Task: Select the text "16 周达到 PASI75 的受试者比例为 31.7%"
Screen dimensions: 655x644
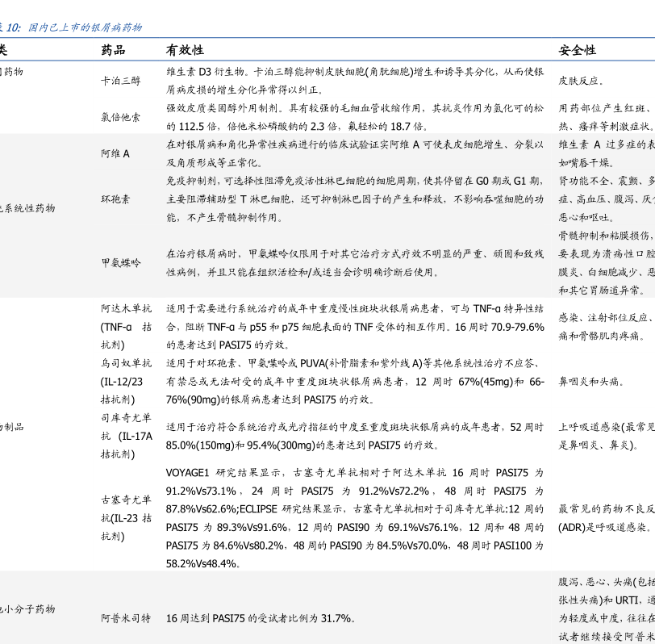Action: tap(261, 618)
